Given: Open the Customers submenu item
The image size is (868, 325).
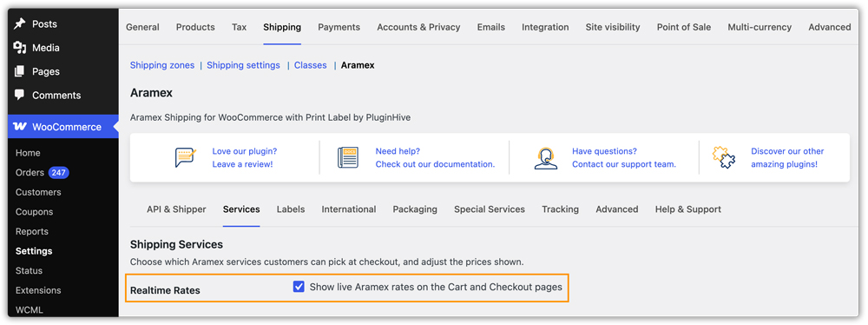Looking at the screenshot, I should click(x=38, y=192).
